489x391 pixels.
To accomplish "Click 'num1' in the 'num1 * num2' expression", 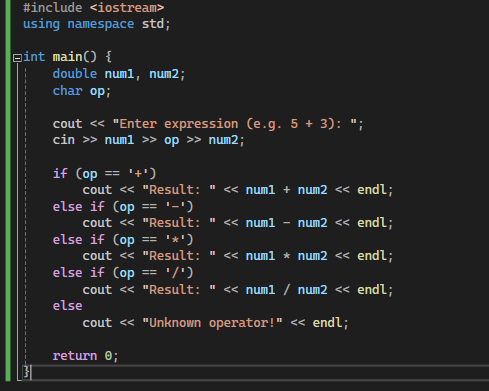I will click(x=260, y=256).
